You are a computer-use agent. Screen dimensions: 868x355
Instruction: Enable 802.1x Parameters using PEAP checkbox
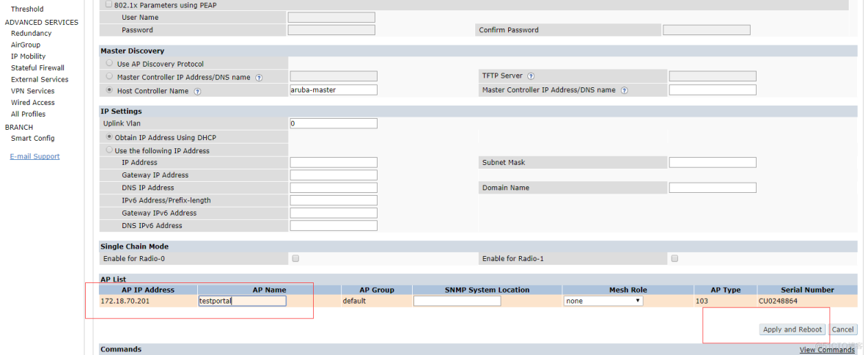coord(108,4)
